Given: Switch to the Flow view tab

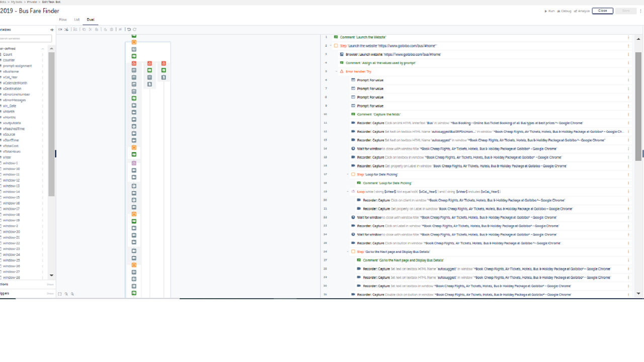Looking at the screenshot, I should pyautogui.click(x=63, y=20).
